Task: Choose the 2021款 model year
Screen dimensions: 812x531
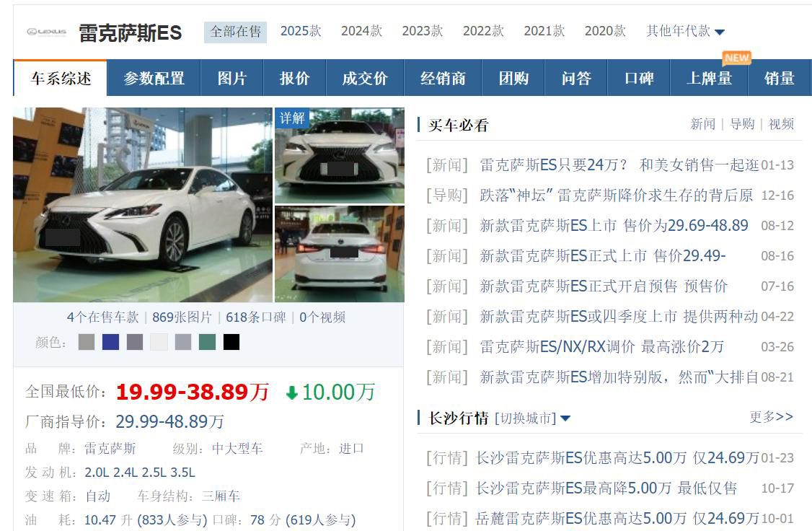Action: (544, 31)
